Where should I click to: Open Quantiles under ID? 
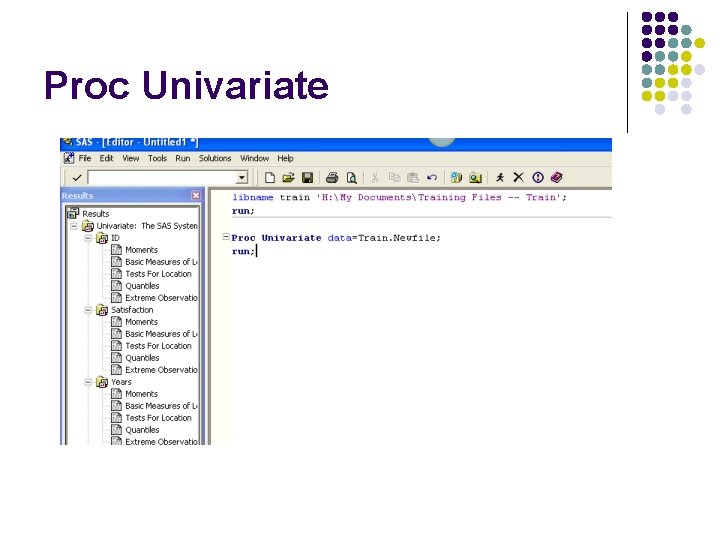(x=135, y=286)
